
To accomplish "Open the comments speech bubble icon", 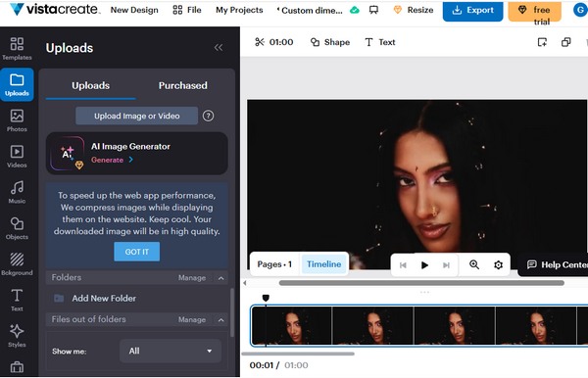I will 373,10.
